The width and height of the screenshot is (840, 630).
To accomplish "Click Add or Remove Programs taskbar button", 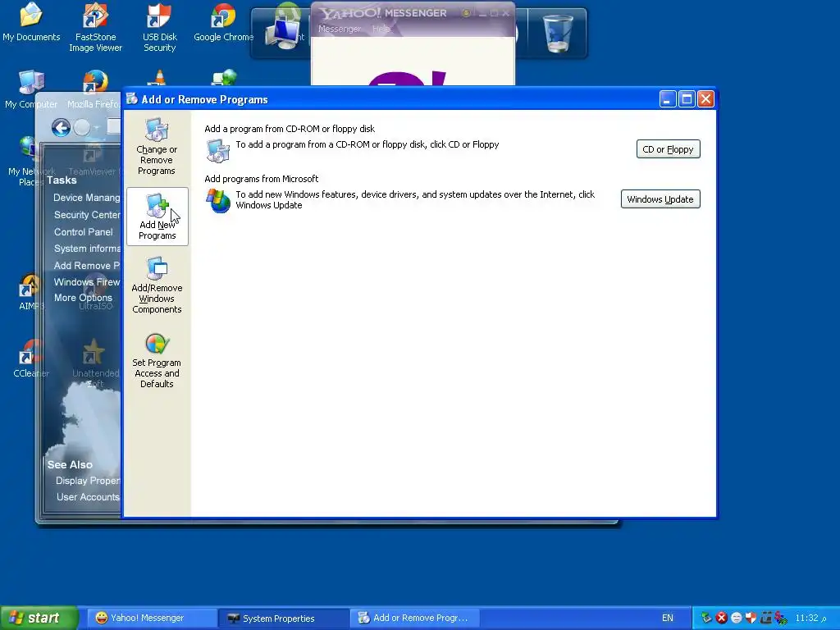I will [x=414, y=618].
